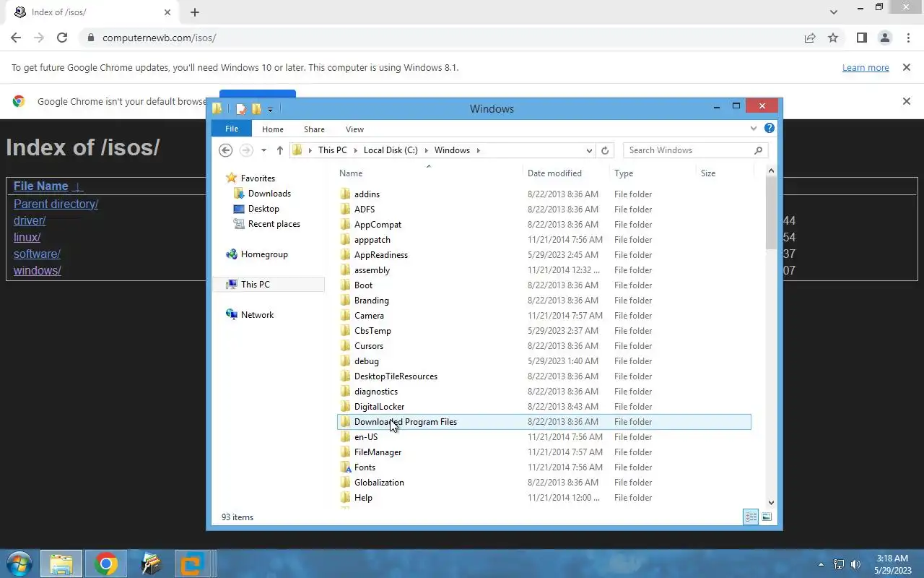Sort by Date modified column header

[554, 173]
